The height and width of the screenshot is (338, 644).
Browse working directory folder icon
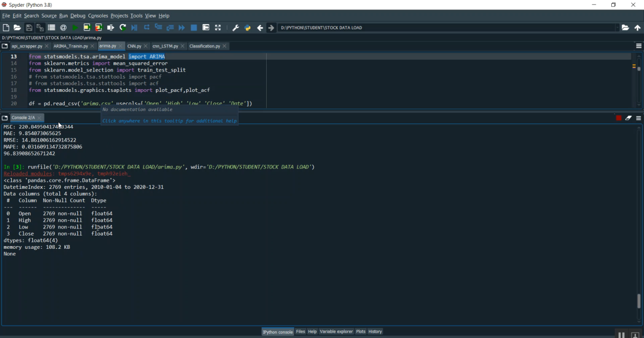626,27
